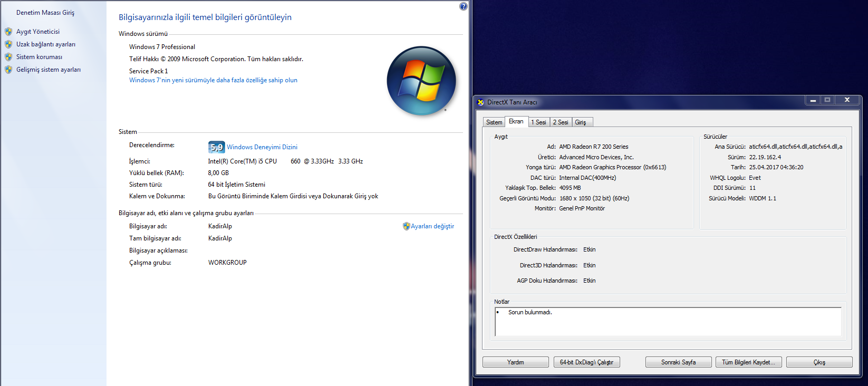This screenshot has height=386, width=868.
Task: Click Tüm Bilgileri Kaydet button
Action: (749, 362)
